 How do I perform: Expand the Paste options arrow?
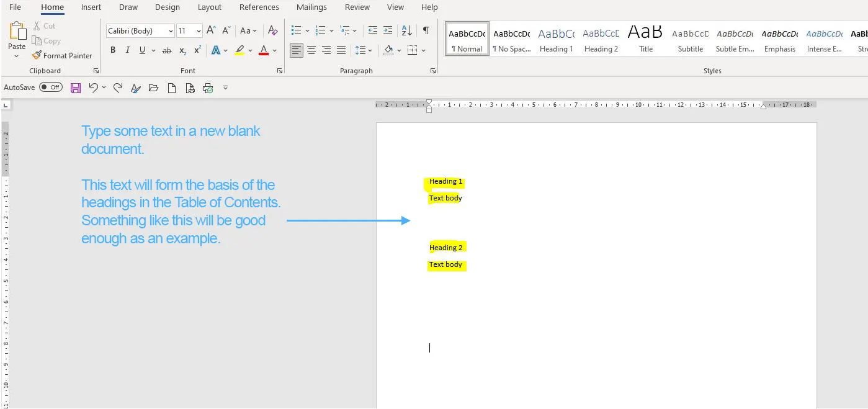coord(17,56)
